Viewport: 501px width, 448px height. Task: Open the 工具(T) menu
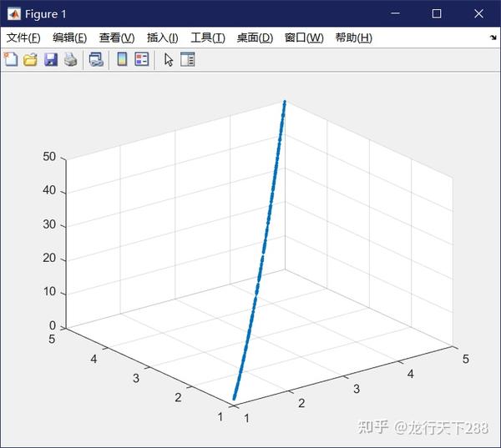click(208, 38)
